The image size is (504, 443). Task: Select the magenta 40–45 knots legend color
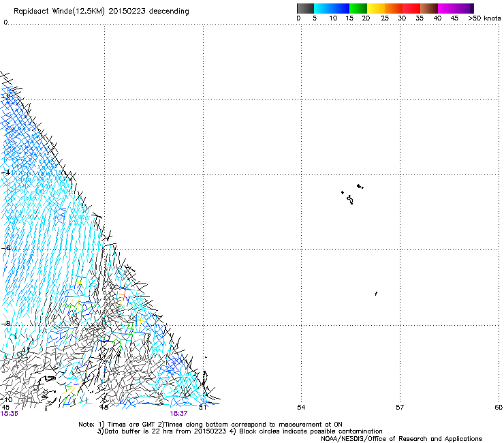[447, 8]
